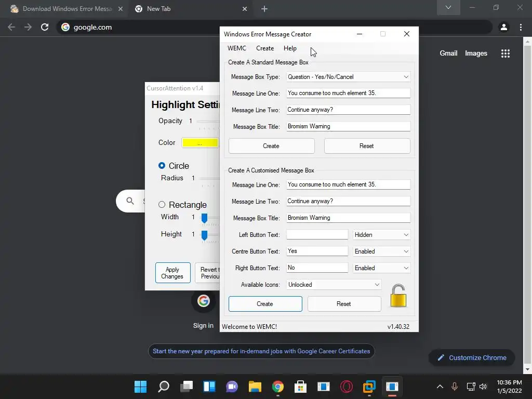Click the Google apps grid icon
The height and width of the screenshot is (399, 532).
pos(506,54)
